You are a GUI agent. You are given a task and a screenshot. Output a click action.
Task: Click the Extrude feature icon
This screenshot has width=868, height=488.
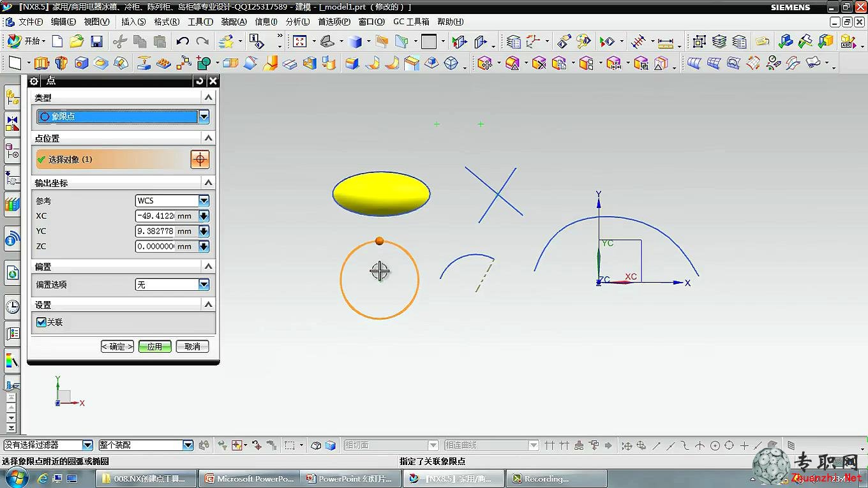pyautogui.click(x=41, y=63)
